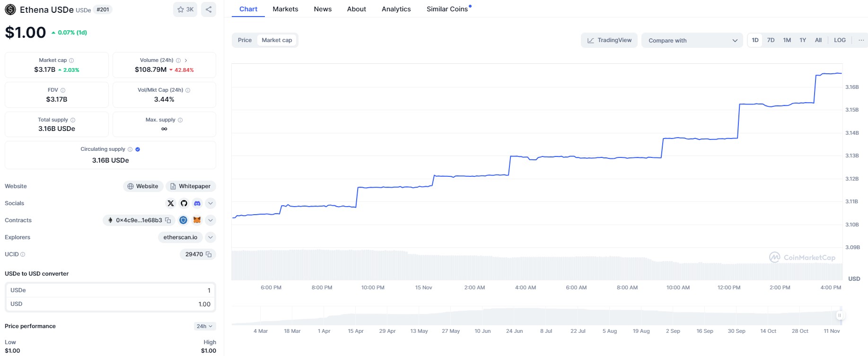Click the share icon button
The width and height of the screenshot is (868, 356).
(x=209, y=9)
